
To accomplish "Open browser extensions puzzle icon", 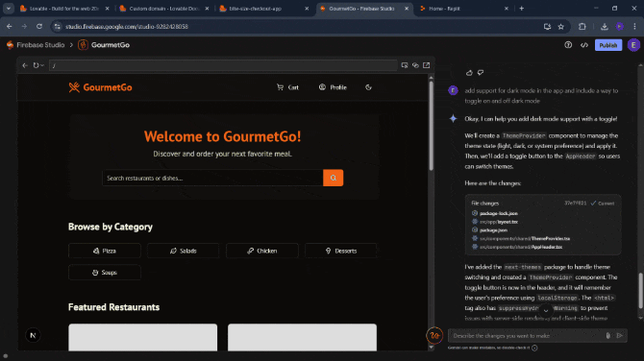I will coord(582,26).
